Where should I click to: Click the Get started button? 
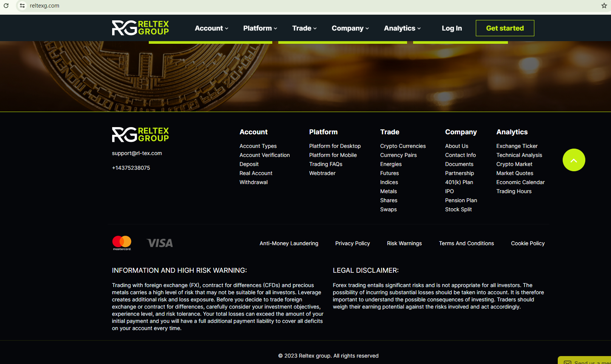[505, 28]
